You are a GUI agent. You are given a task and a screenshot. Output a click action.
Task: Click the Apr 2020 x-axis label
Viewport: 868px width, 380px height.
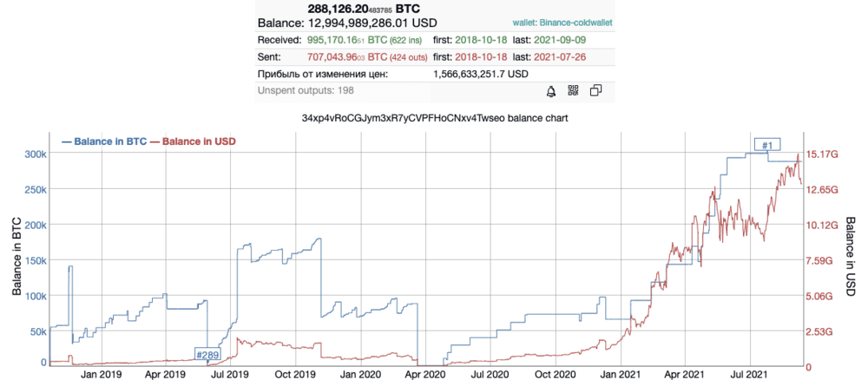pos(425,375)
